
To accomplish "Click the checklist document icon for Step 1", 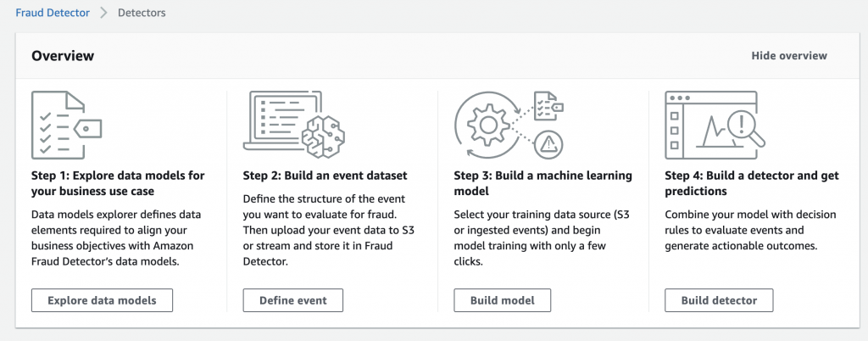I will pyautogui.click(x=65, y=125).
